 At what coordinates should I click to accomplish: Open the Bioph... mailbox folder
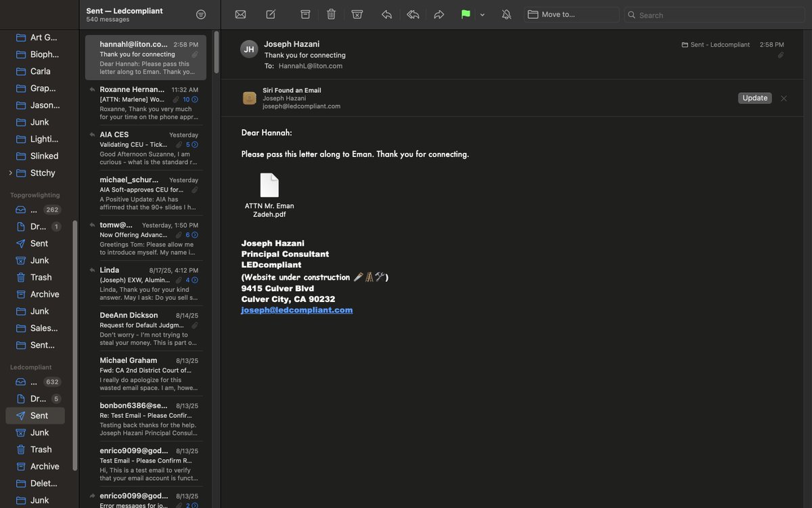tap(38, 54)
